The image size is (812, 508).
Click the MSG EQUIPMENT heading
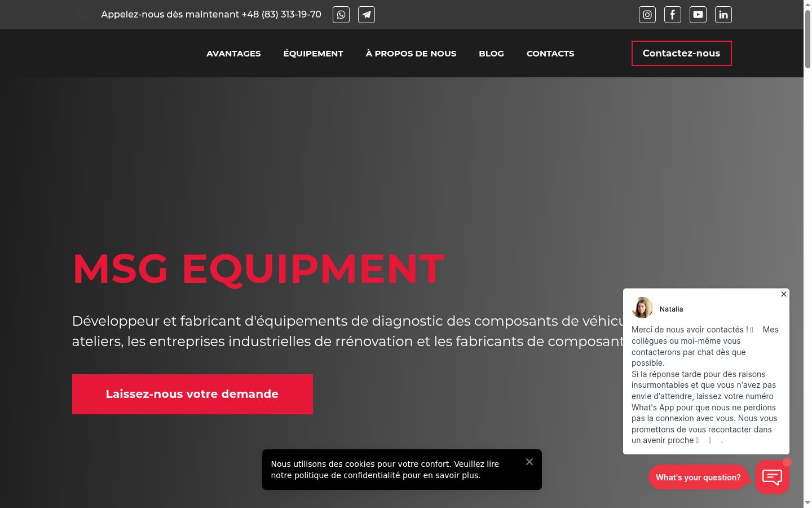(258, 269)
